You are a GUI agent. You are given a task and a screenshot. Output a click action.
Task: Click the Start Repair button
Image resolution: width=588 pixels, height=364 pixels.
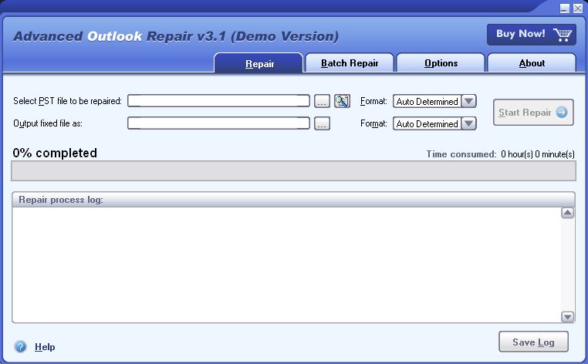[533, 112]
